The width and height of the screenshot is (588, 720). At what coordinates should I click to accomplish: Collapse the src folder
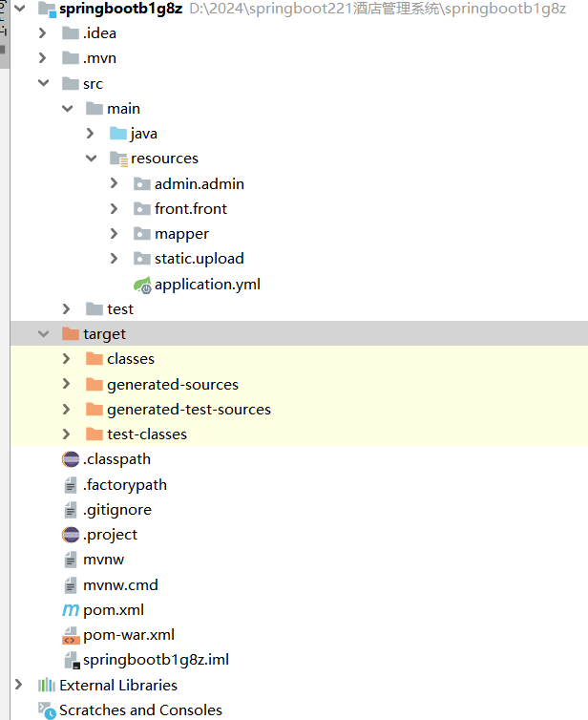[x=43, y=84]
